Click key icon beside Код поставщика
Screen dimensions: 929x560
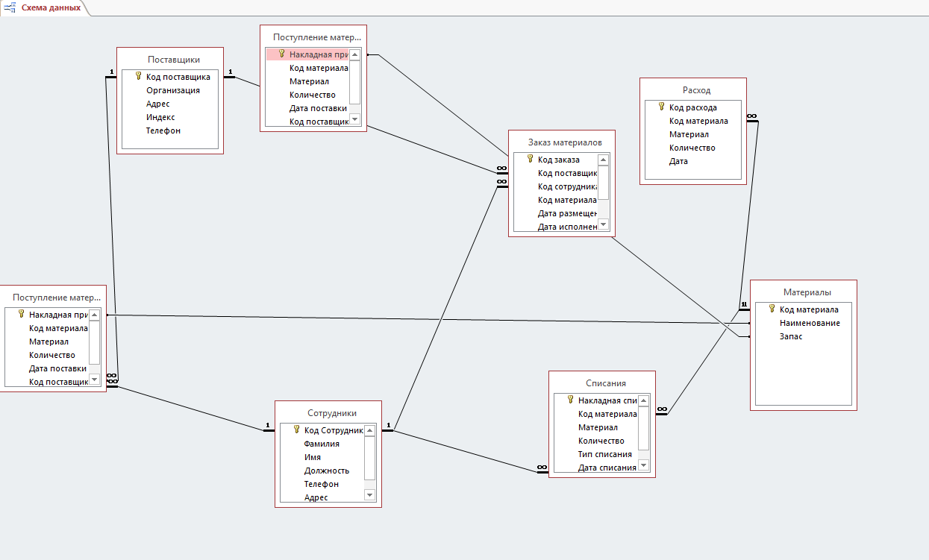coord(138,76)
